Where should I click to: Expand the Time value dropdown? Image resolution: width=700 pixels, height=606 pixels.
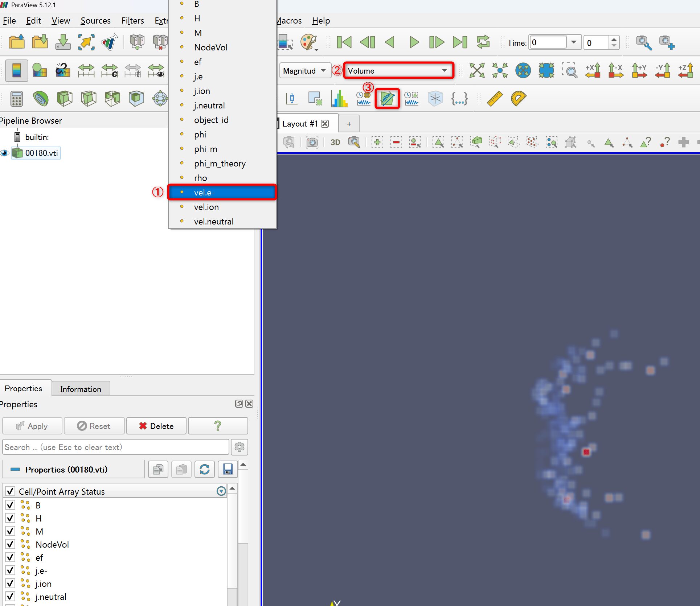pyautogui.click(x=573, y=42)
